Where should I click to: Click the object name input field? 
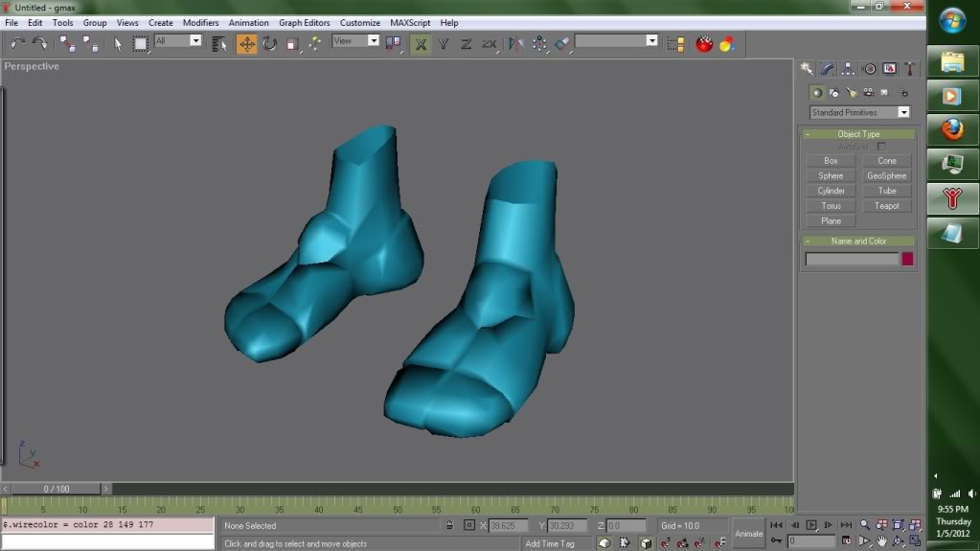click(x=852, y=259)
